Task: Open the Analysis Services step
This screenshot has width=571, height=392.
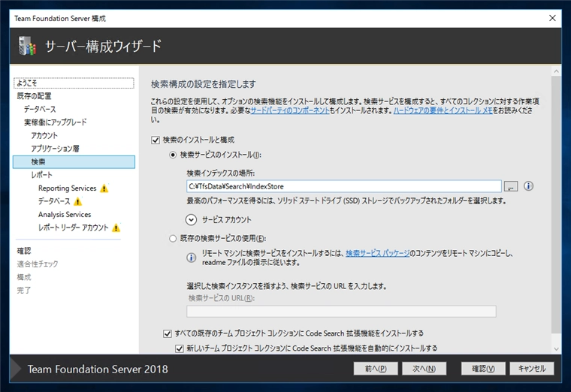Action: click(65, 214)
